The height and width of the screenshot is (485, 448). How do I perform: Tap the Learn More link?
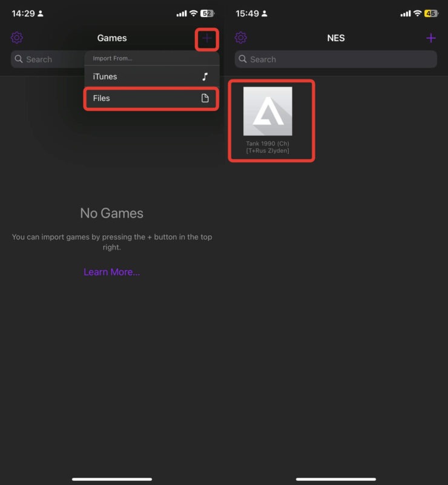coord(112,272)
